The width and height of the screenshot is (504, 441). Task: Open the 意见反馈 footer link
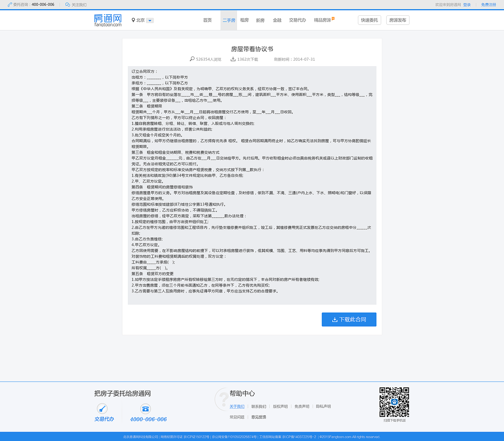pyautogui.click(x=259, y=417)
